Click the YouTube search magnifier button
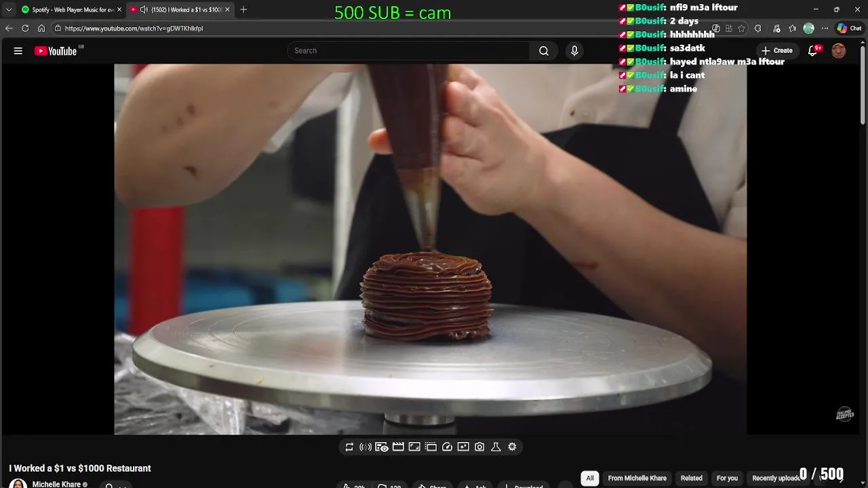Viewport: 868px width, 488px height. [x=544, y=51]
